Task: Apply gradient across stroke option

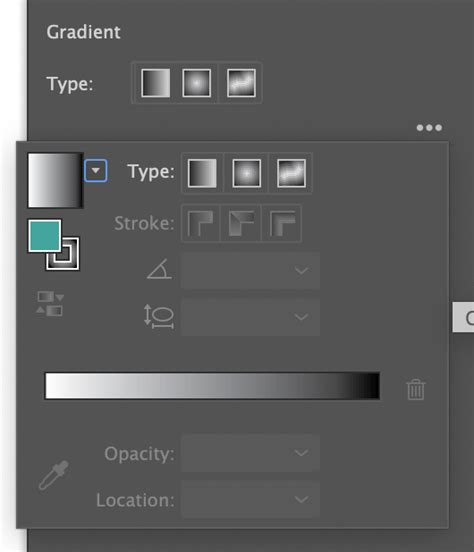Action: click(282, 223)
